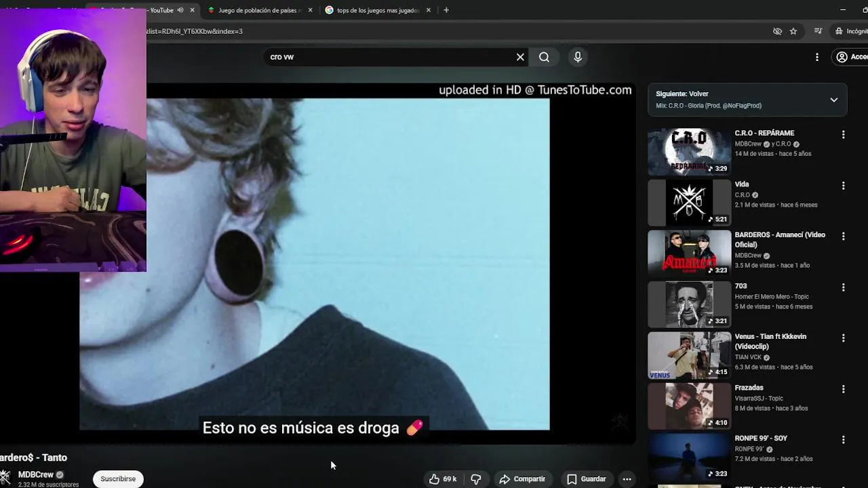Click the Frazadas video title
Screen dimensions: 868x488
749,388
